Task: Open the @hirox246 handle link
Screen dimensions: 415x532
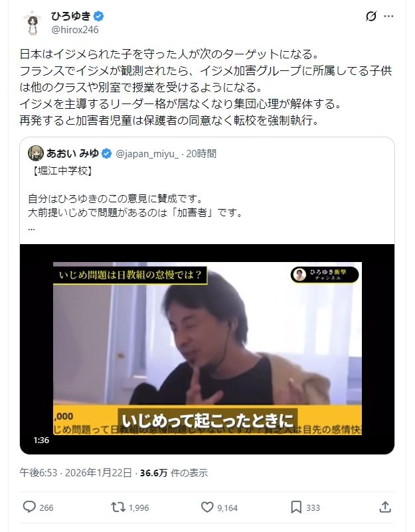Action: pyautogui.click(x=75, y=30)
